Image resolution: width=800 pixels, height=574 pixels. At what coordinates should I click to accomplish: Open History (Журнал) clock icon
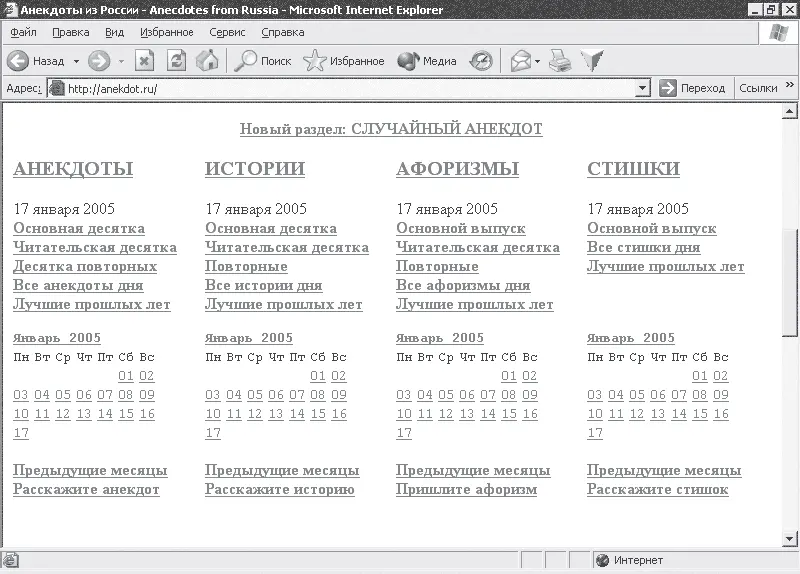tap(481, 61)
